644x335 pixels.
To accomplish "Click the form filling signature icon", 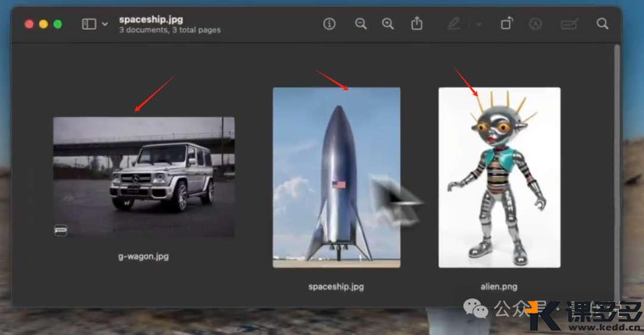I will (x=569, y=24).
